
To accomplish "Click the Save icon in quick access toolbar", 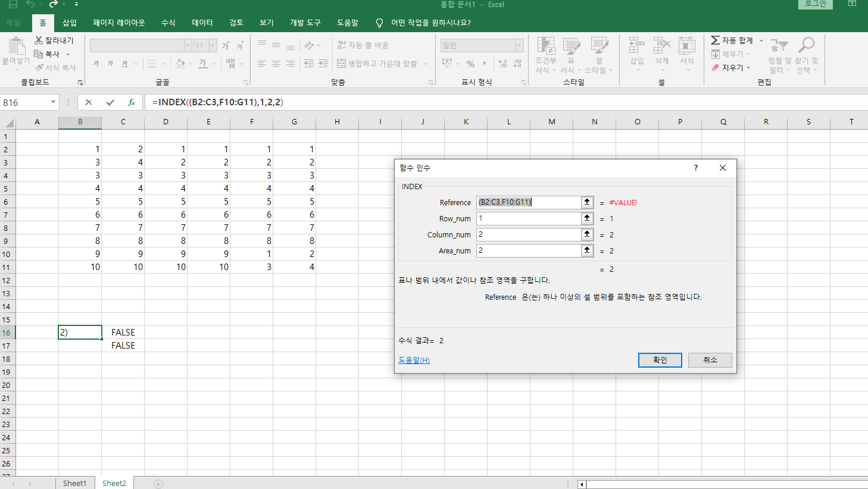I will tap(13, 4).
